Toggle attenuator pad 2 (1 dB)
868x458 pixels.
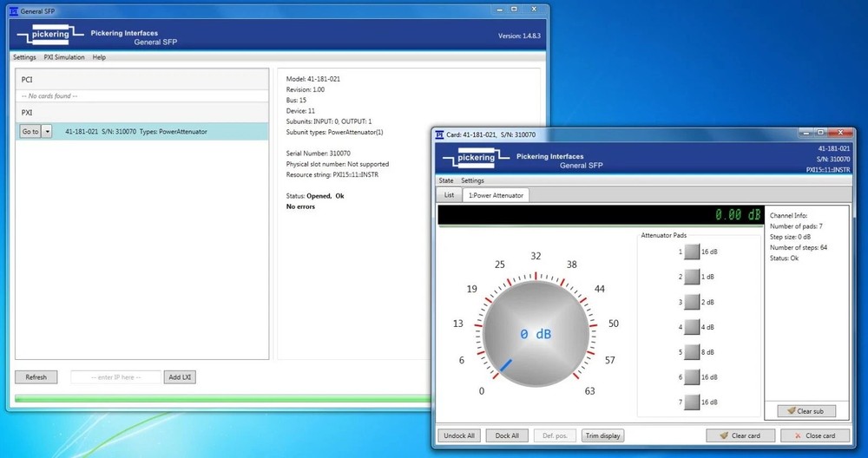tap(692, 277)
